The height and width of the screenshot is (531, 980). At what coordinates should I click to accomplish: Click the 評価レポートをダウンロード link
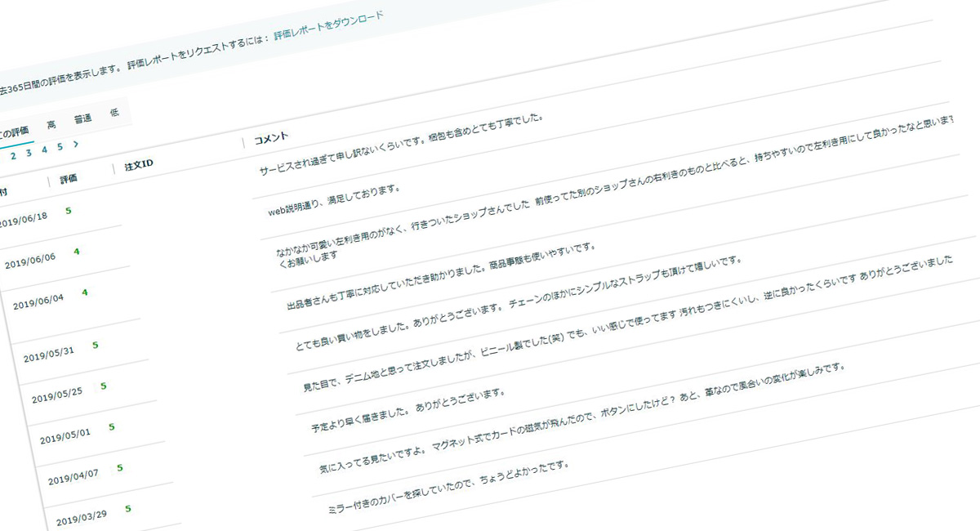pyautogui.click(x=328, y=27)
